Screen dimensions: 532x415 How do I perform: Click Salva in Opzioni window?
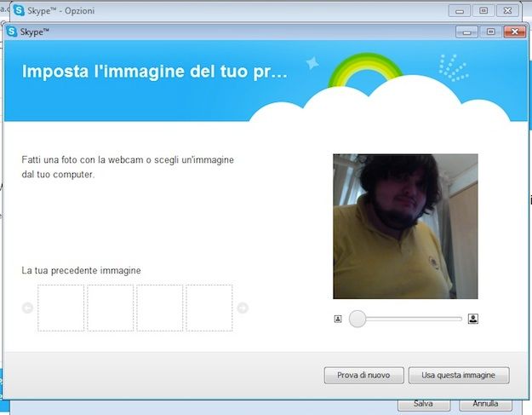(x=424, y=405)
